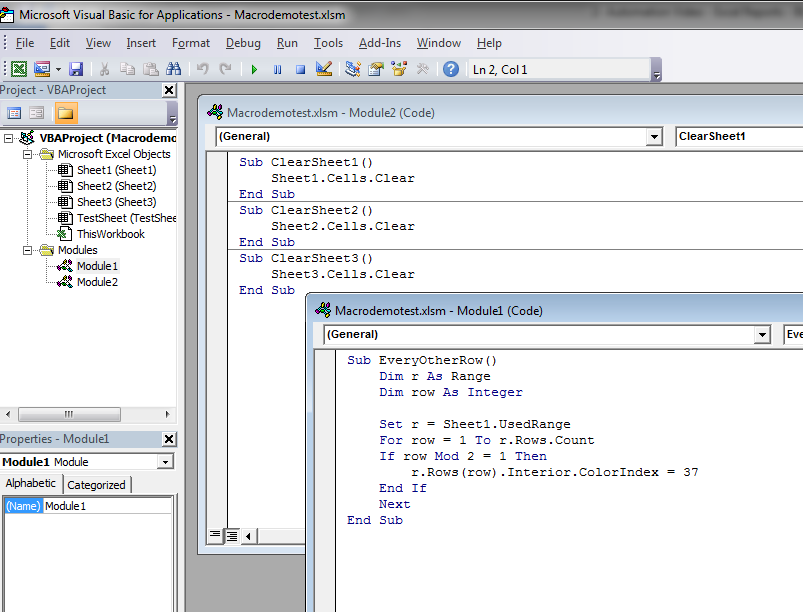
Task: Collapse the Modules folder node
Action: (27, 250)
